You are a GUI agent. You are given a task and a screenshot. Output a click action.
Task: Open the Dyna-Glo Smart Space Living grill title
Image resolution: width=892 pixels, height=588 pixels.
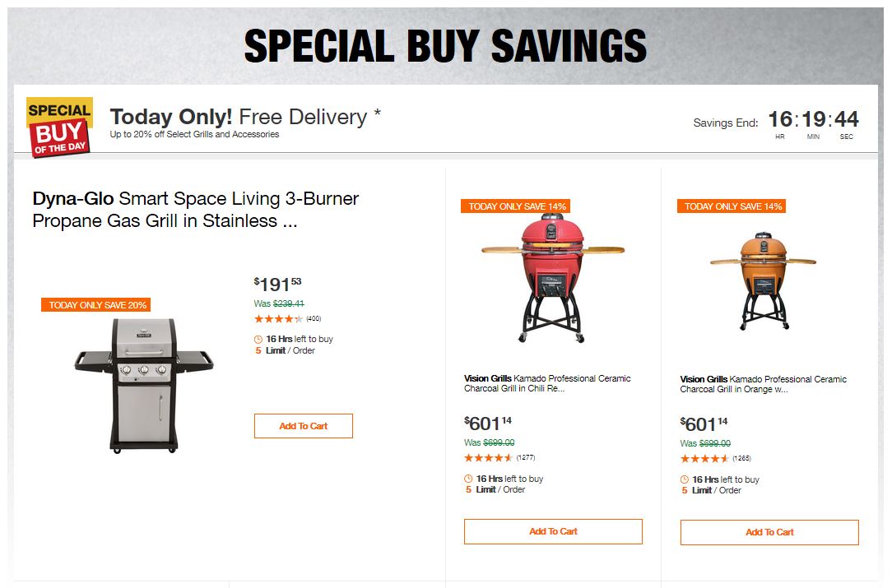(196, 210)
